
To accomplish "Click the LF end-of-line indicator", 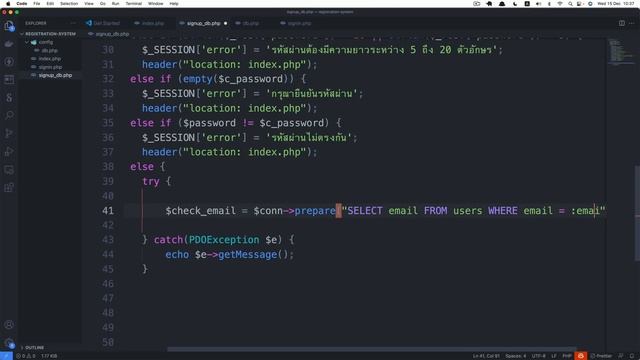I will point(554,356).
